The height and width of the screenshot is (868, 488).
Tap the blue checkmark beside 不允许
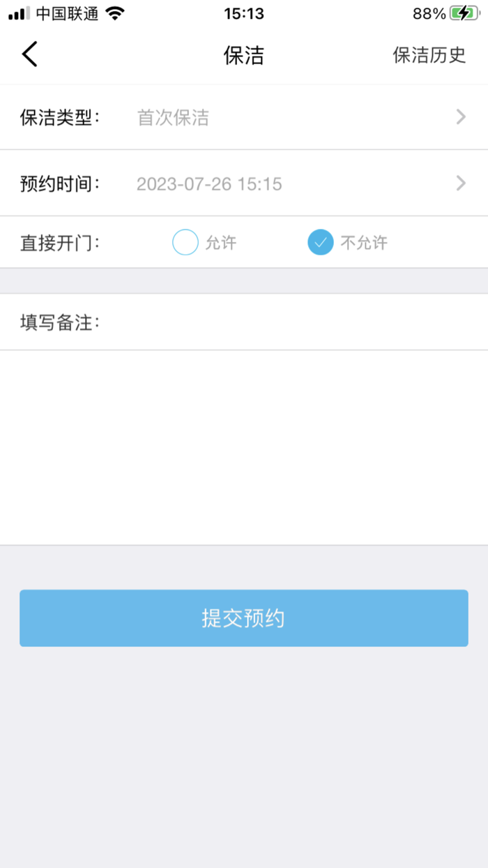click(320, 242)
